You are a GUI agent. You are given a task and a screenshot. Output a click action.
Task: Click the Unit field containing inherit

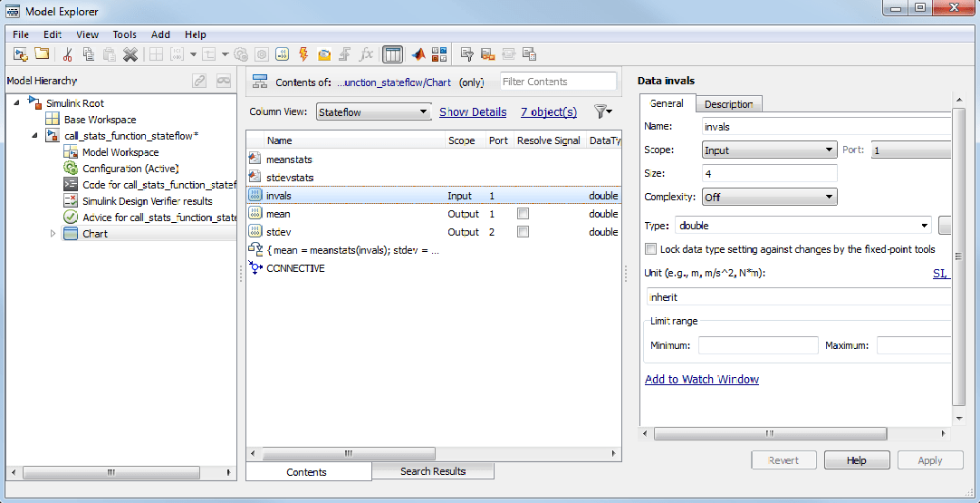pos(799,297)
